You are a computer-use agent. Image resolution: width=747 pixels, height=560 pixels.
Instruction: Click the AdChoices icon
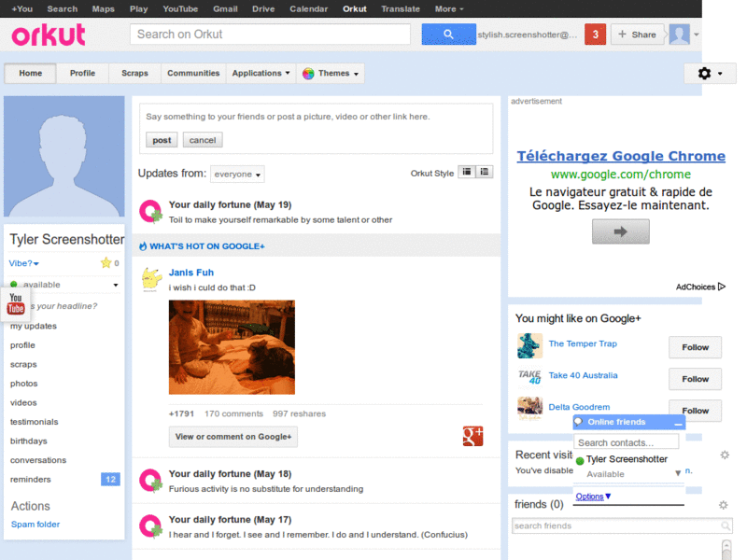pos(722,287)
